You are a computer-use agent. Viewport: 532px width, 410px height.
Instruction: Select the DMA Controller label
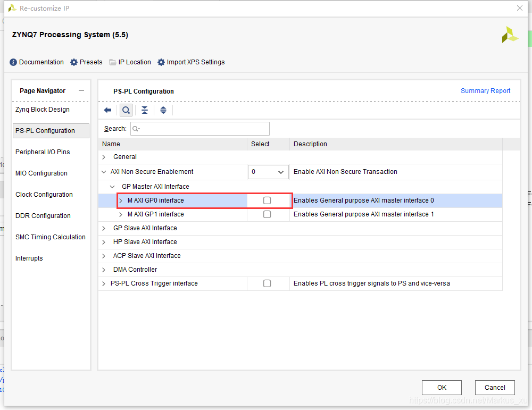(135, 270)
